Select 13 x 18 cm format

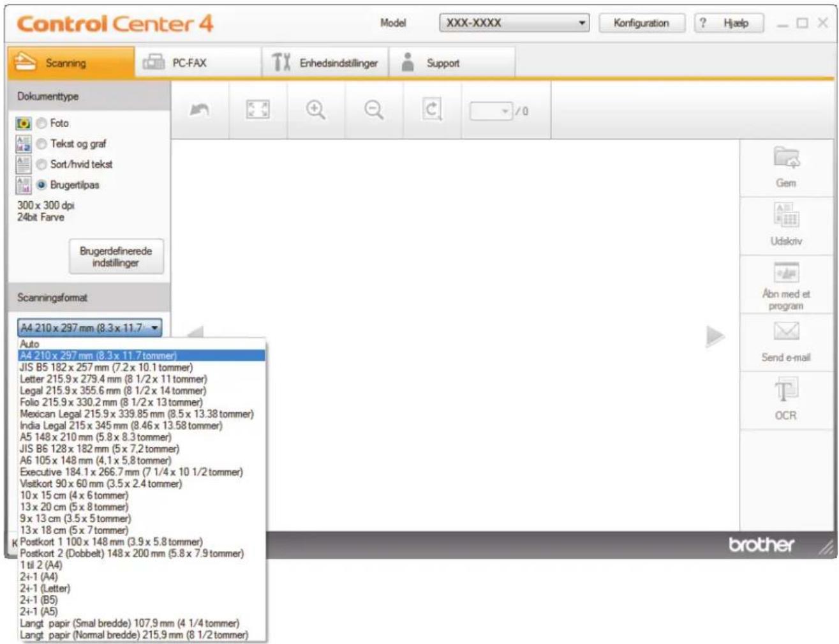tap(142, 530)
